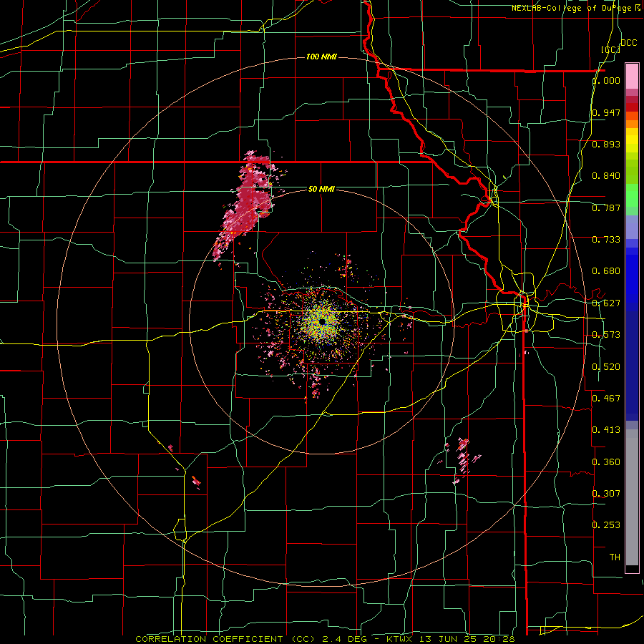
Task: Click the TH threshold label on the scale
Action: pyautogui.click(x=615, y=557)
